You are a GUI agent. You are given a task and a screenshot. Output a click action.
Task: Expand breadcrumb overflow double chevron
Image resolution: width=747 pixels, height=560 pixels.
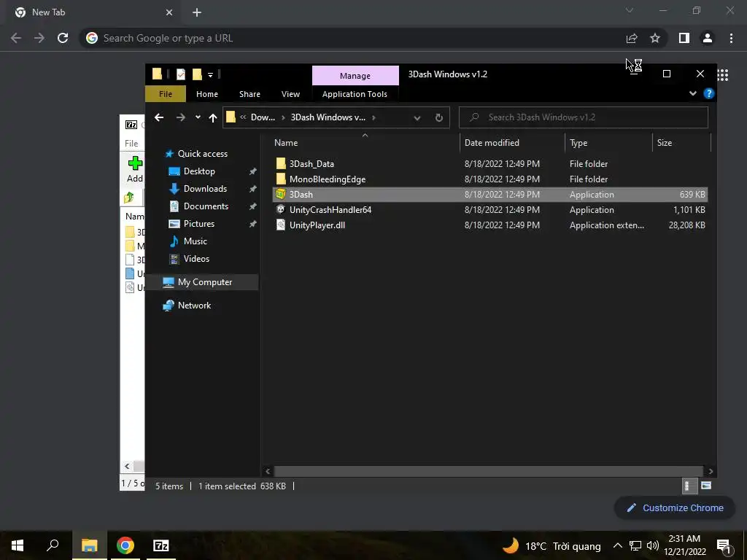point(243,117)
